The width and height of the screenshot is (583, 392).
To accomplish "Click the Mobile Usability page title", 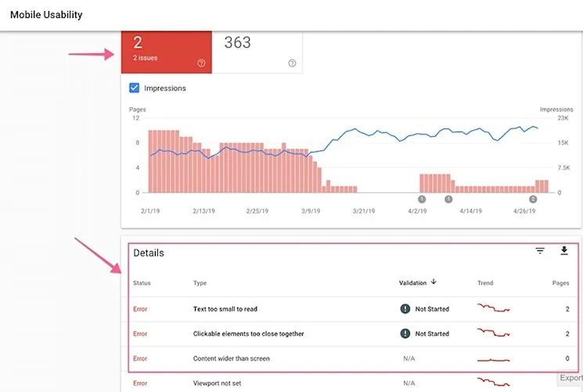I will 46,15.
